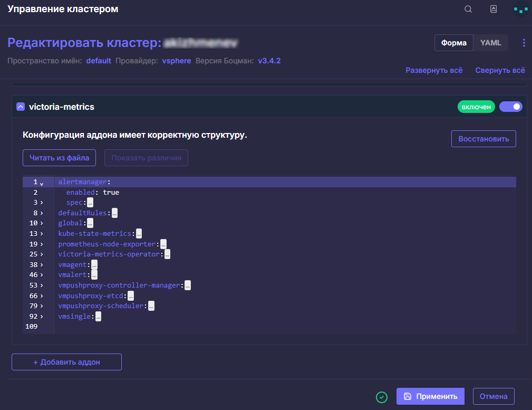
Task: Click Развернуть всё link
Action: pyautogui.click(x=434, y=70)
